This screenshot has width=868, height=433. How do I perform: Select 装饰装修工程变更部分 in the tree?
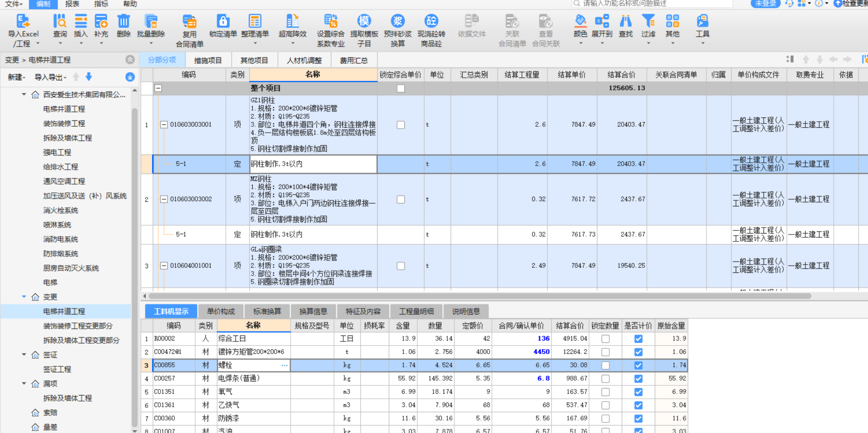click(x=78, y=326)
